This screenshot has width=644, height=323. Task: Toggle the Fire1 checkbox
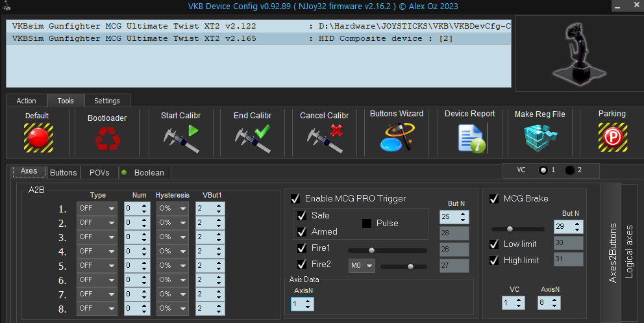[x=302, y=248]
